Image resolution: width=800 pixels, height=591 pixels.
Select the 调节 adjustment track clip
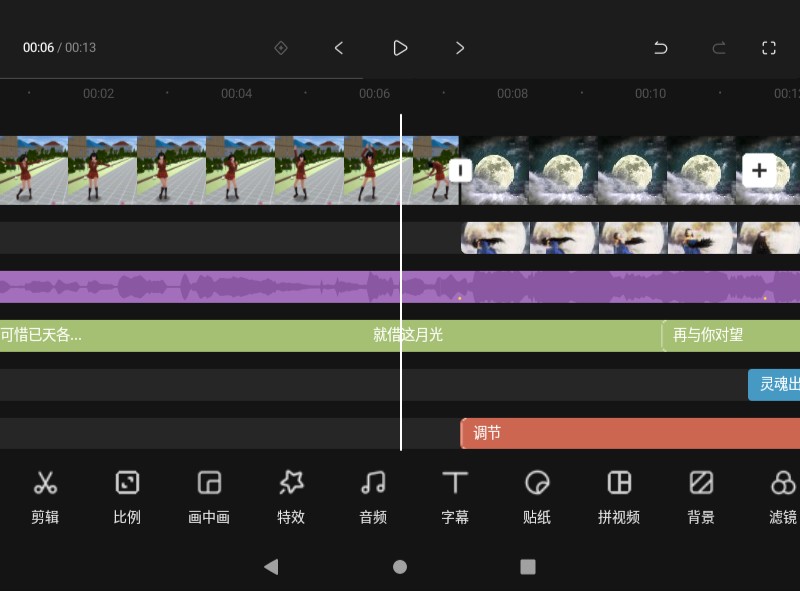click(630, 433)
